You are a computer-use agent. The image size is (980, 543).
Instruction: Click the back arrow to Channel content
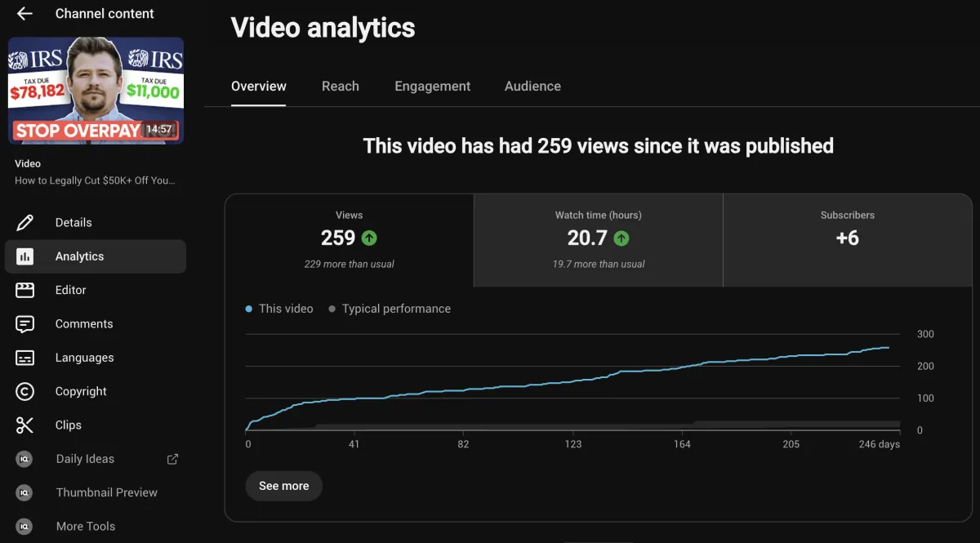pyautogui.click(x=24, y=14)
